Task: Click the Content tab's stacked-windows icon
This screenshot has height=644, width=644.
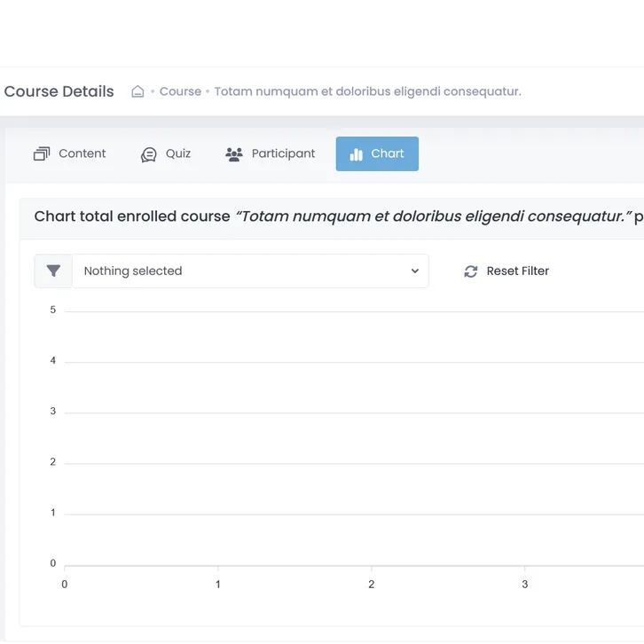Action: 42,154
